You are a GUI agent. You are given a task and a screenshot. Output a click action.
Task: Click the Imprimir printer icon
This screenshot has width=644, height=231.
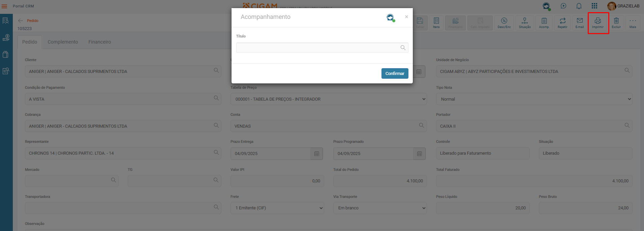[x=598, y=22]
